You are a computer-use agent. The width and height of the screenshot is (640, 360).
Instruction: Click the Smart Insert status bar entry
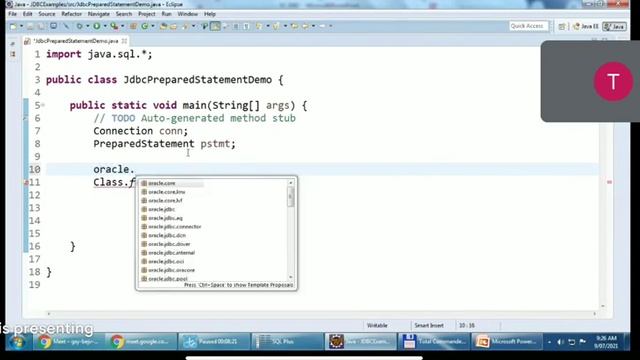click(429, 325)
